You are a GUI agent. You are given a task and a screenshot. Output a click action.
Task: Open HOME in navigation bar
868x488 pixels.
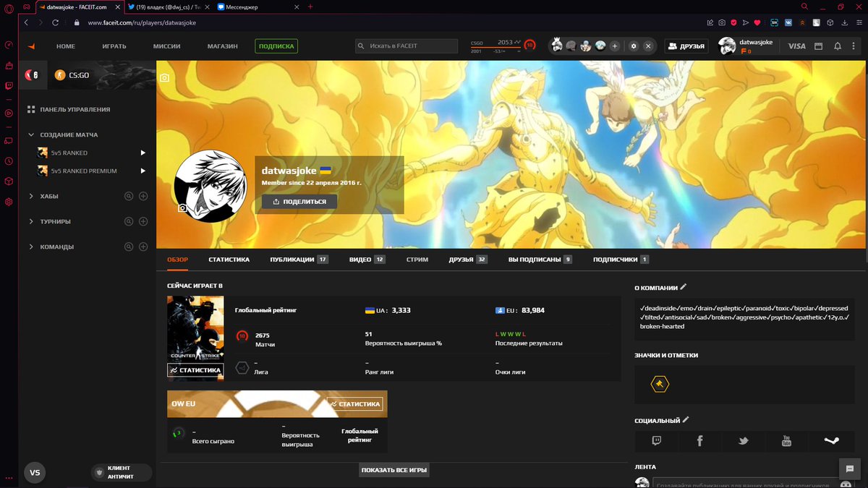point(66,46)
